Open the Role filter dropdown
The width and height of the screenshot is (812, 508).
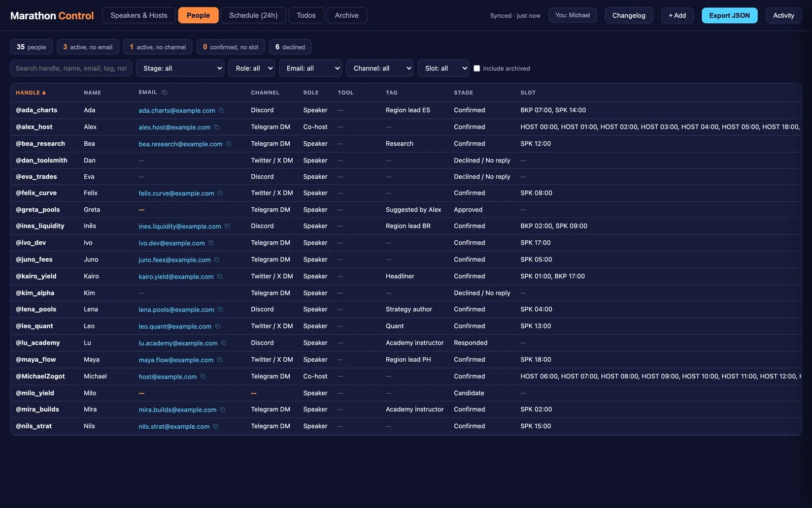pos(252,68)
